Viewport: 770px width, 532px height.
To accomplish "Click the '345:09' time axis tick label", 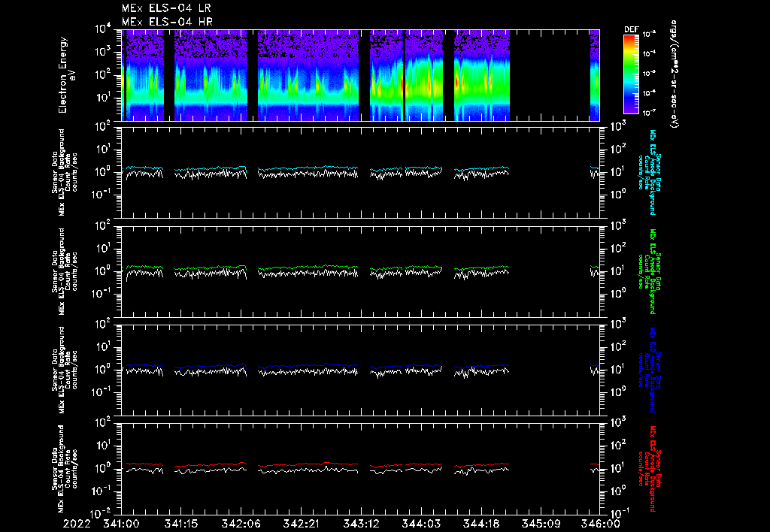I will point(540,524).
